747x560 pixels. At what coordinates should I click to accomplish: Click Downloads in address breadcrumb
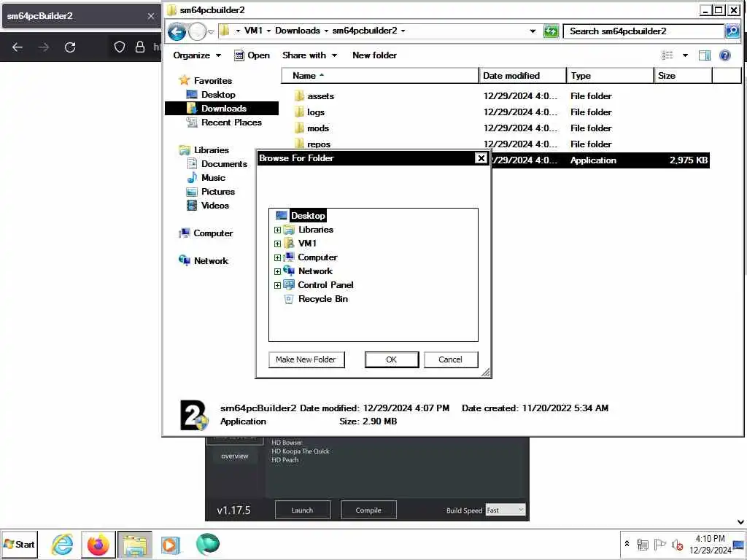click(298, 31)
